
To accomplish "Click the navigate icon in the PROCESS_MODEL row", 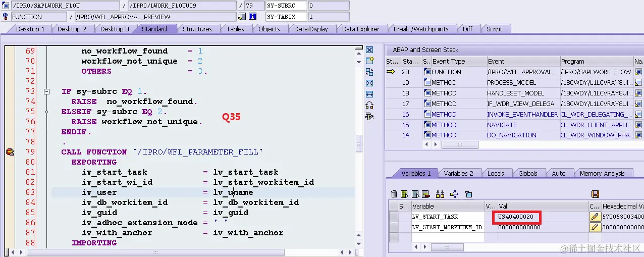I will [638, 83].
